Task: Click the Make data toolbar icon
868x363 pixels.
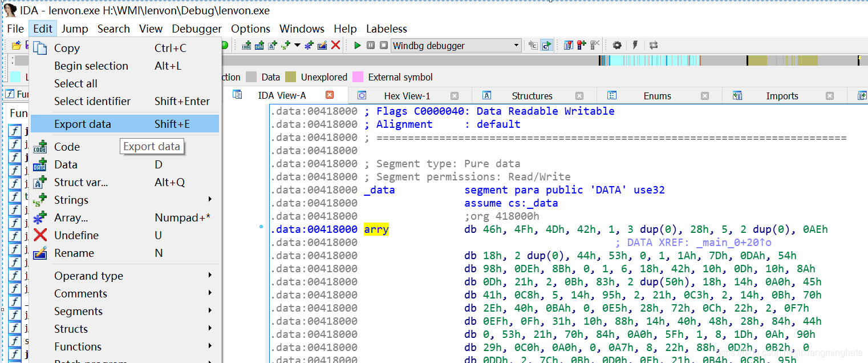Action: 259,45
